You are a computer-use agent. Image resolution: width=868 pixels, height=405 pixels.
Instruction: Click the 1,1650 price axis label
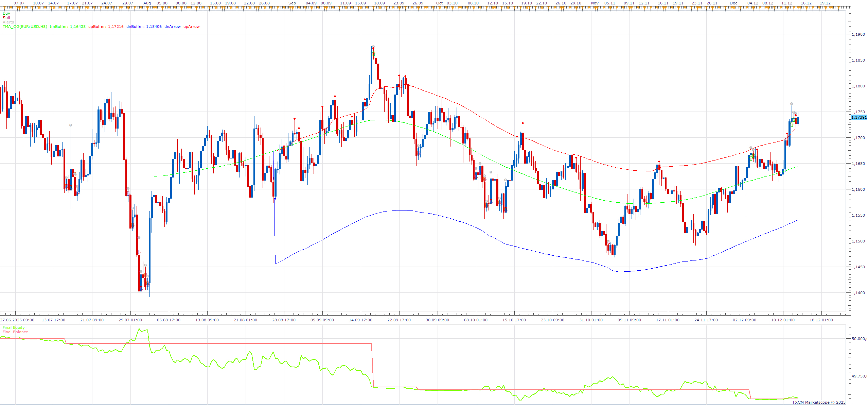pos(858,164)
